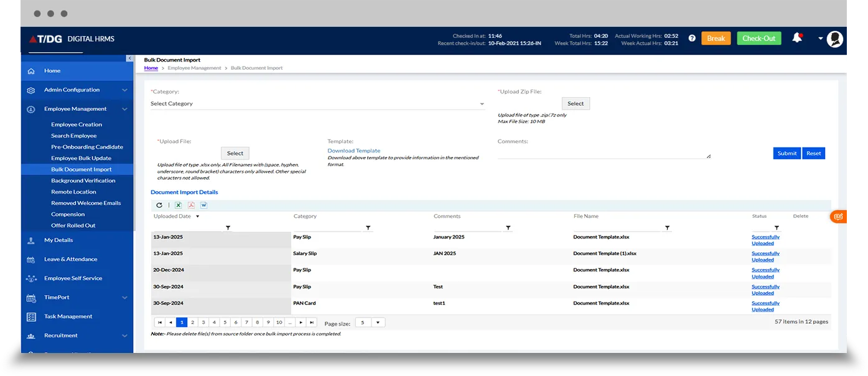Click the help question mark icon
The width and height of the screenshot is (868, 376).
(x=692, y=38)
